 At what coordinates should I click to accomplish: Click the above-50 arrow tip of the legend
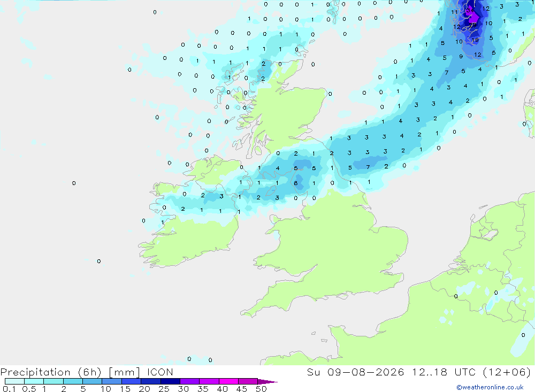(x=267, y=381)
